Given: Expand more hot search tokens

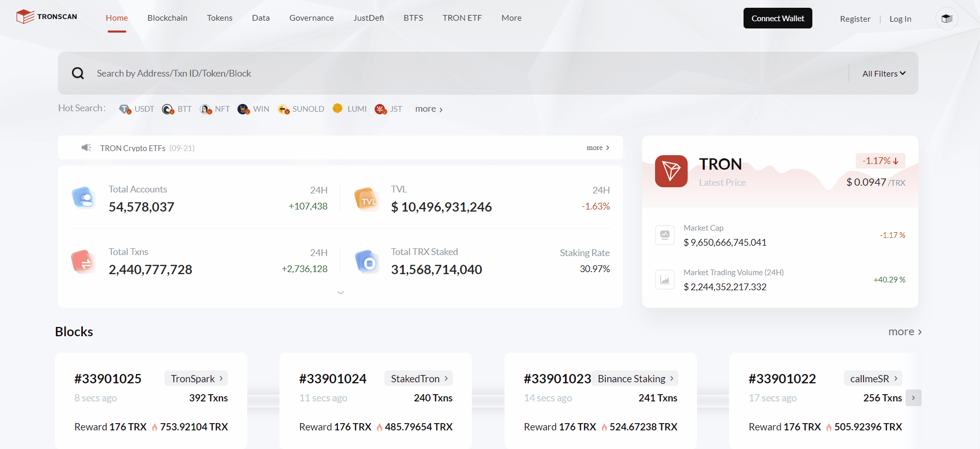Looking at the screenshot, I should coord(428,109).
